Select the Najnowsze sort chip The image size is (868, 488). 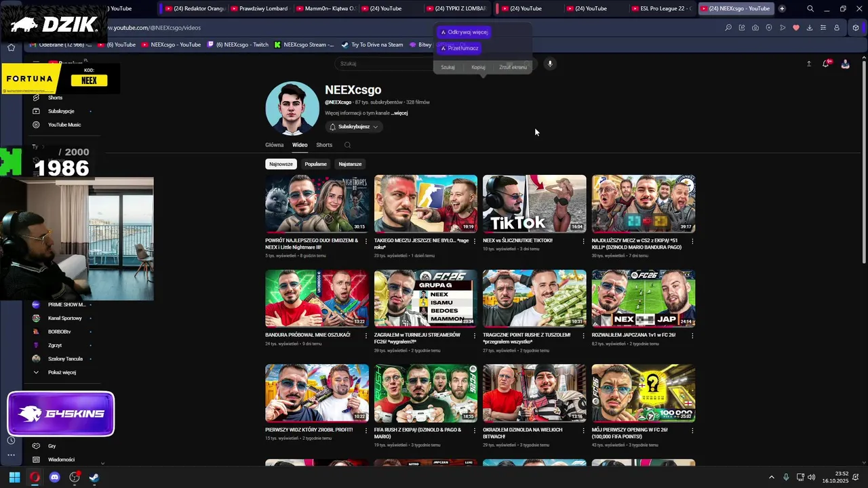tap(281, 164)
